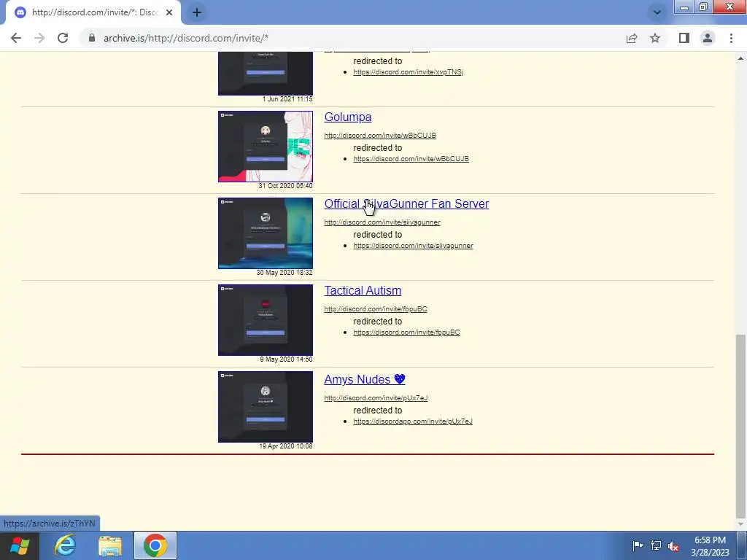Image resolution: width=747 pixels, height=560 pixels.
Task: Click the scrollbar down arrow
Action: [x=740, y=524]
